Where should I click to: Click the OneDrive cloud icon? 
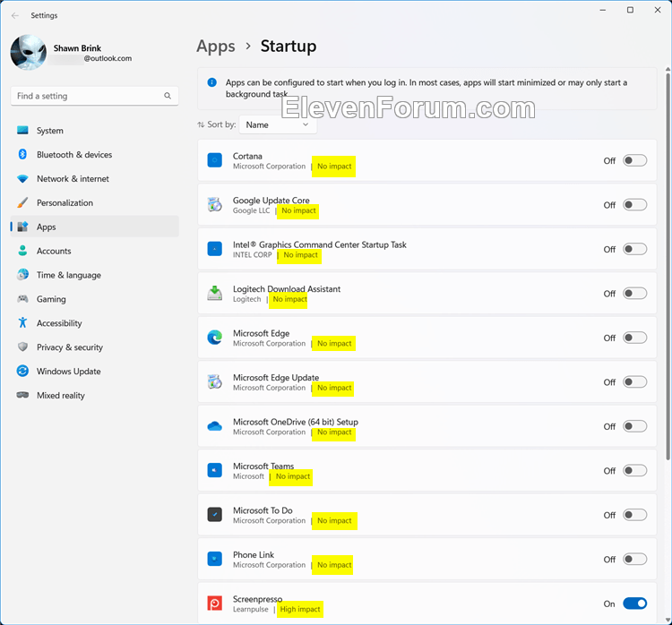click(215, 426)
